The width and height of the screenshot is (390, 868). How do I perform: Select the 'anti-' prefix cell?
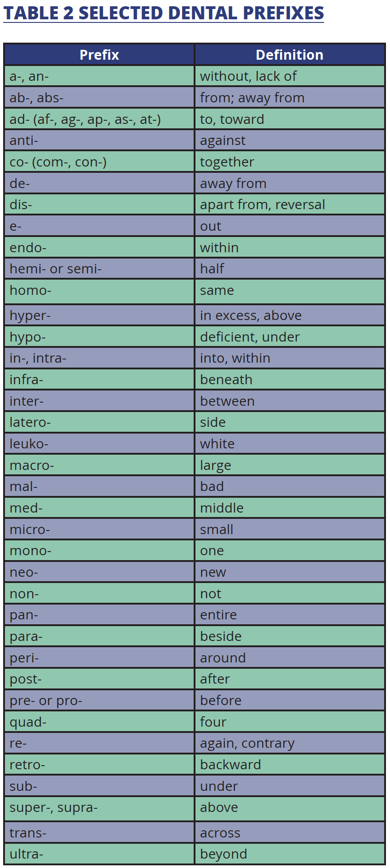click(x=99, y=140)
